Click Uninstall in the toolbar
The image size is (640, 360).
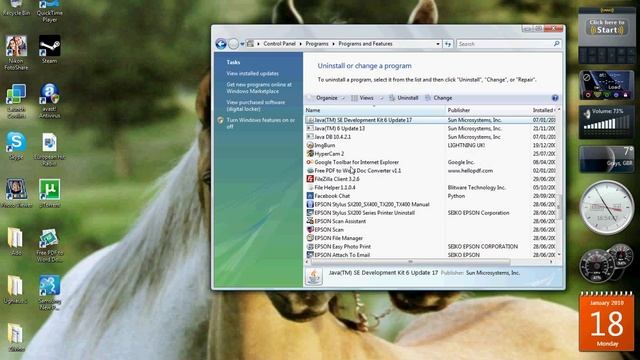click(x=404, y=98)
